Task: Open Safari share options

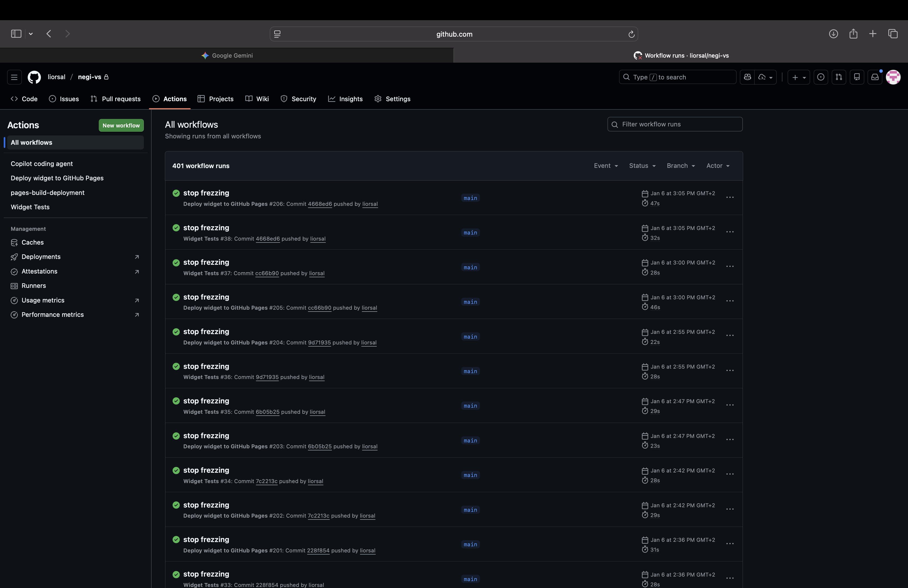Action: (x=854, y=34)
